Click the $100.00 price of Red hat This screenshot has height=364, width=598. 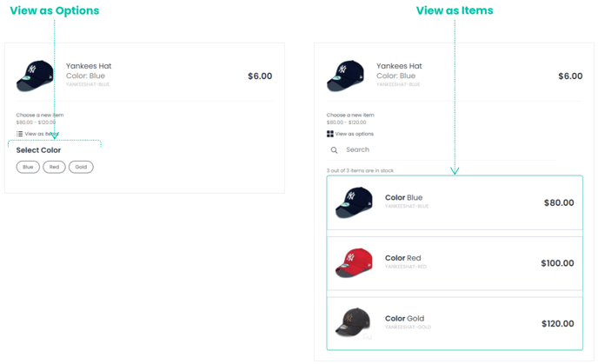(x=557, y=263)
